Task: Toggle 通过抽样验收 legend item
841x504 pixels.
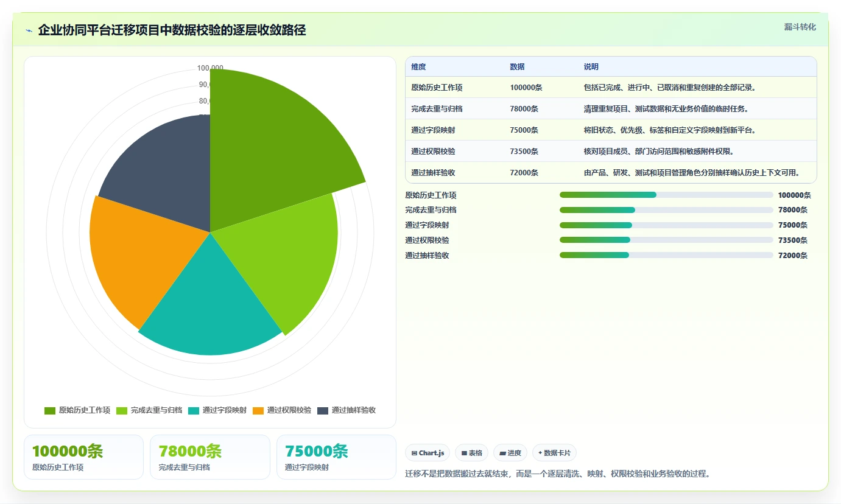Action: click(x=347, y=410)
